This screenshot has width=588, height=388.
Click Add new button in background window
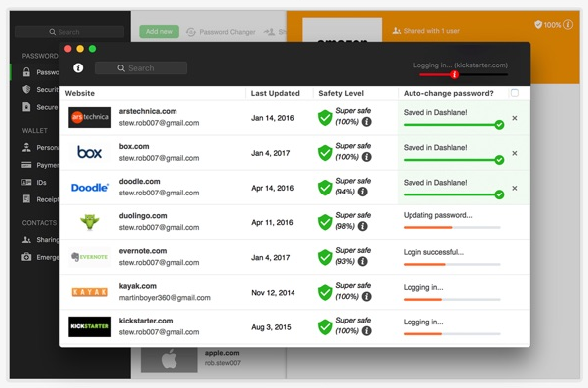point(159,32)
